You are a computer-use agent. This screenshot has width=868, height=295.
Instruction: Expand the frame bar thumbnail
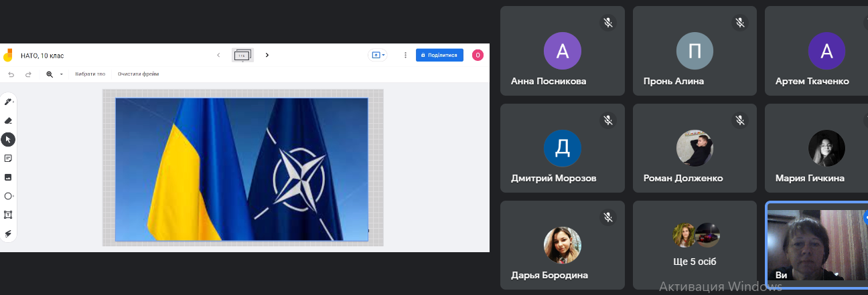[242, 55]
